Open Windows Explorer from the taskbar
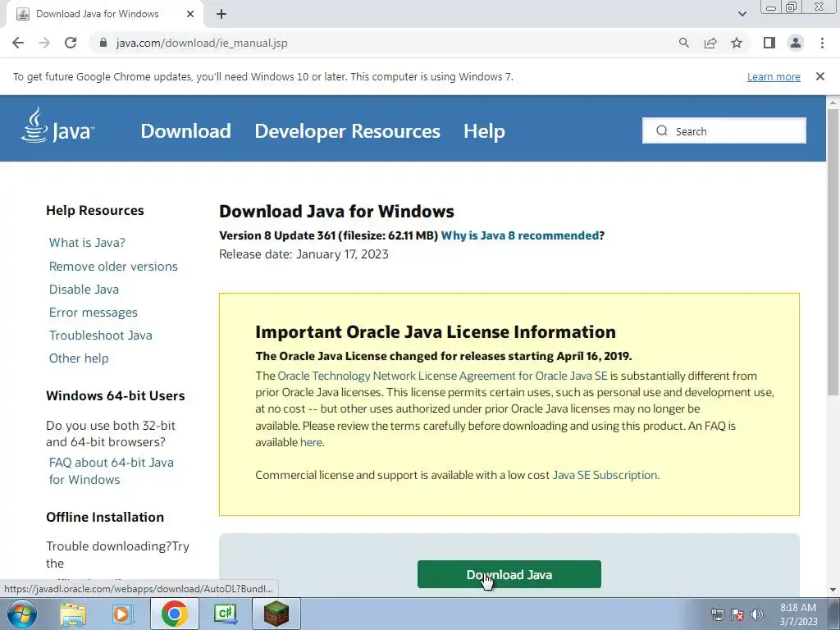Screen dimensions: 840x630 pos(73,614)
